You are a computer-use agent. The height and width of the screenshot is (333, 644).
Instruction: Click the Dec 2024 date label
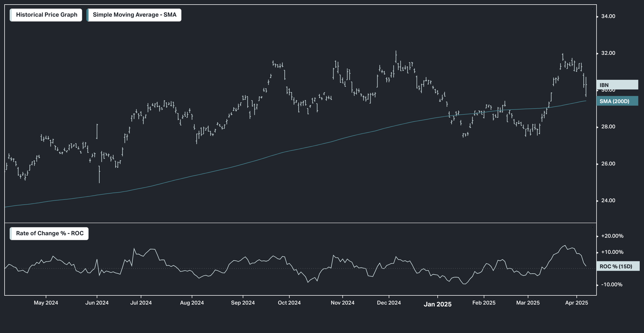[389, 303]
